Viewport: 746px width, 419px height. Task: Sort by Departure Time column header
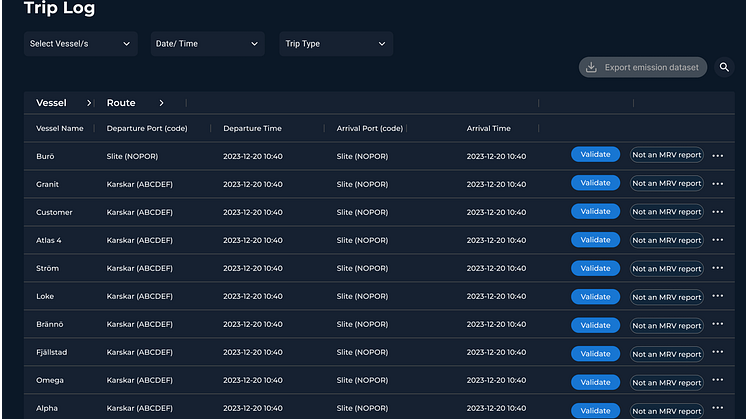252,129
